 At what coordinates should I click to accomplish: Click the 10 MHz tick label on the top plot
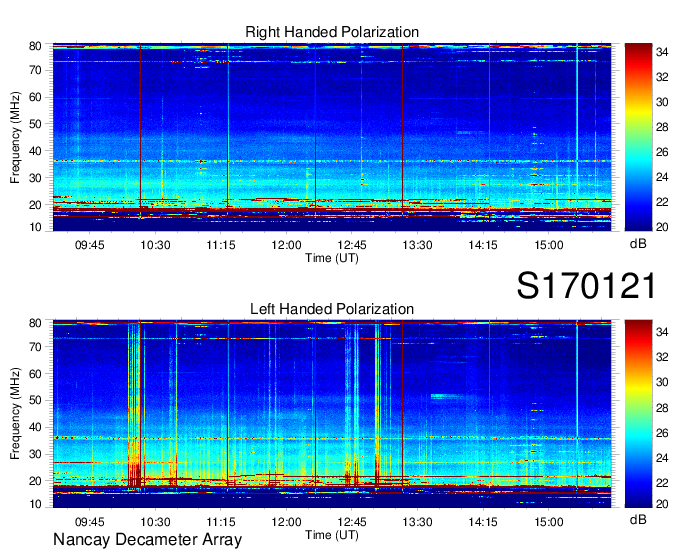tap(35, 227)
